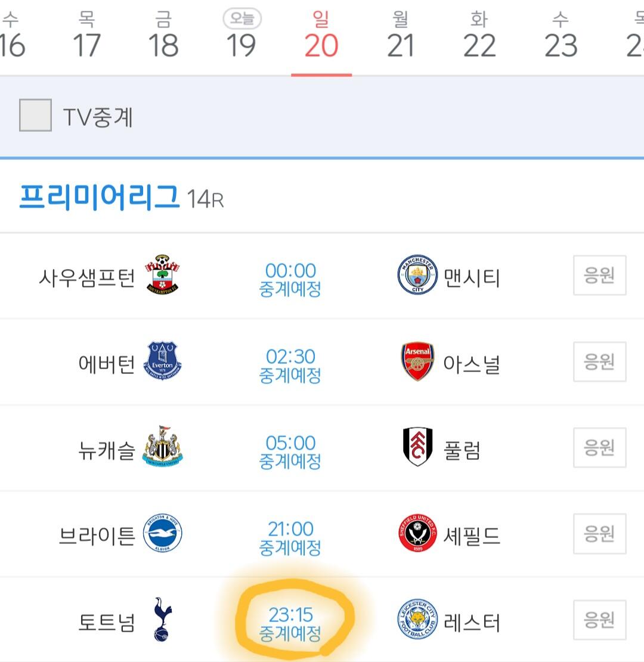The height and width of the screenshot is (662, 644).
Task: Click the Brighton club crest
Action: coord(162,533)
